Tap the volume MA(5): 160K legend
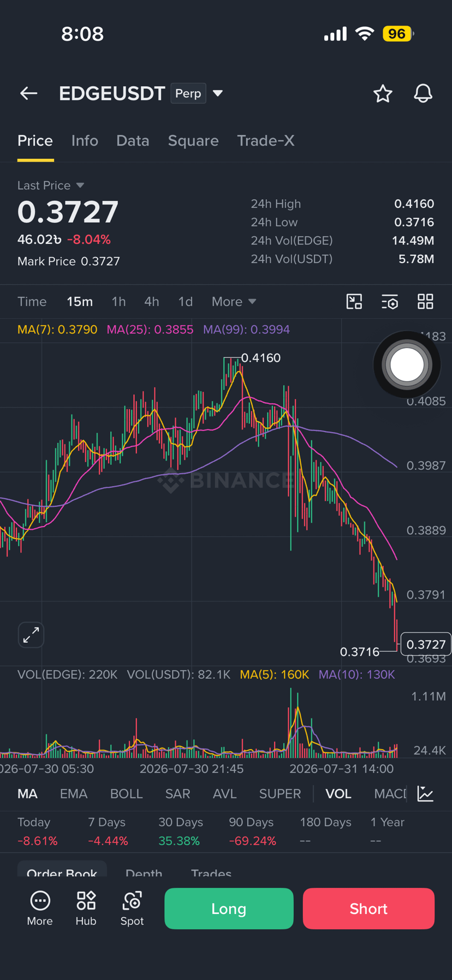The image size is (452, 980). coord(275,674)
